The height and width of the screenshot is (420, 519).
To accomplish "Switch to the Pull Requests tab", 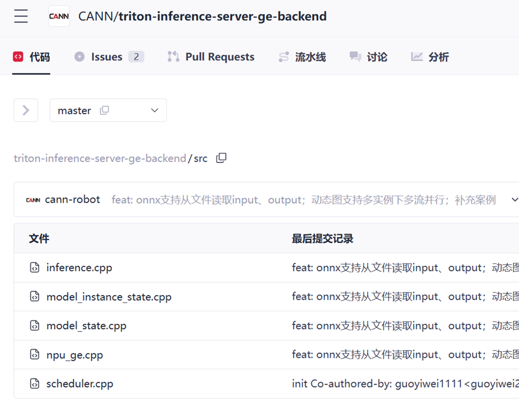I will pyautogui.click(x=210, y=57).
